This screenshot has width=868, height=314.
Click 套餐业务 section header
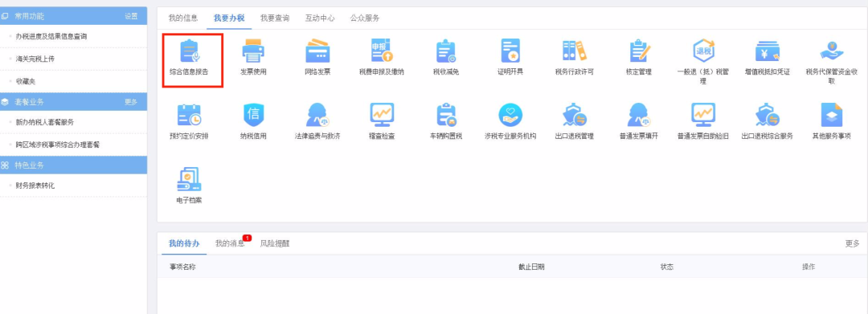coord(73,102)
